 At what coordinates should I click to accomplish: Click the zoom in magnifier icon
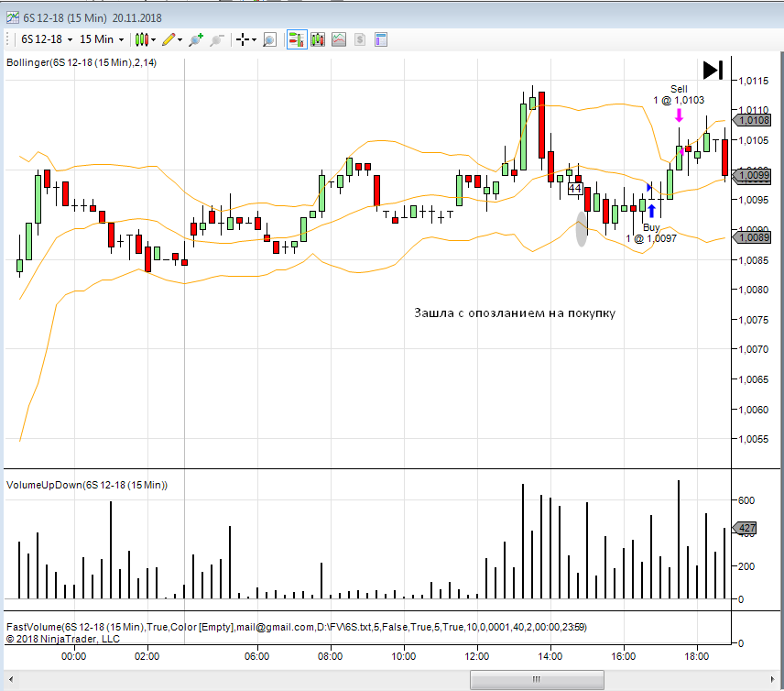point(196,39)
